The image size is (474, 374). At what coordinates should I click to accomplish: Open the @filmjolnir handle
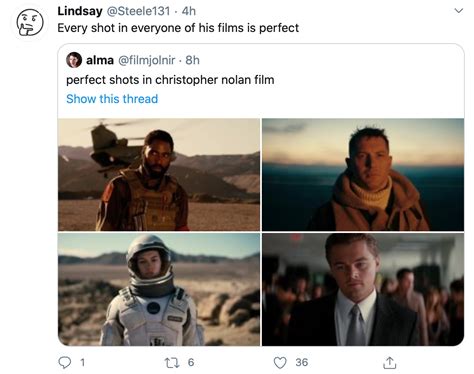coord(147,60)
